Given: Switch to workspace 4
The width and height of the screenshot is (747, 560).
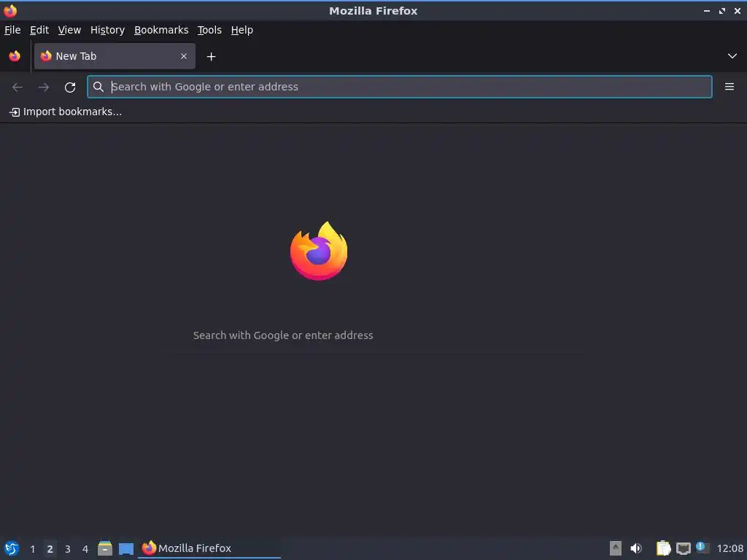Looking at the screenshot, I should point(85,548).
